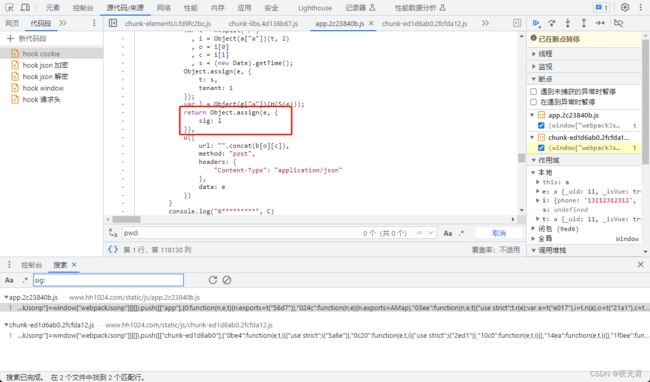Viewport: 650px width, 382px height.
Task: Clear the sig: search results
Action: coord(227,280)
